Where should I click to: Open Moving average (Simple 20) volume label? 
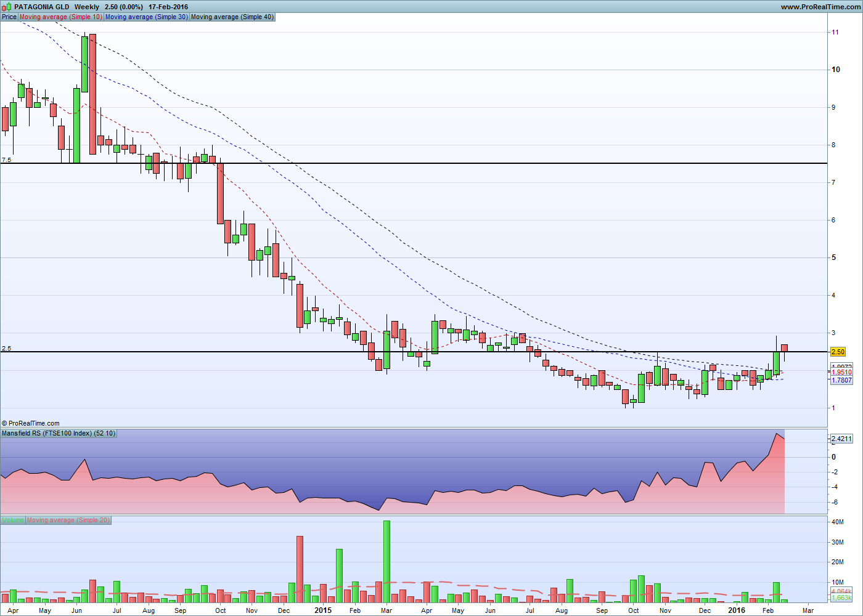[68, 520]
